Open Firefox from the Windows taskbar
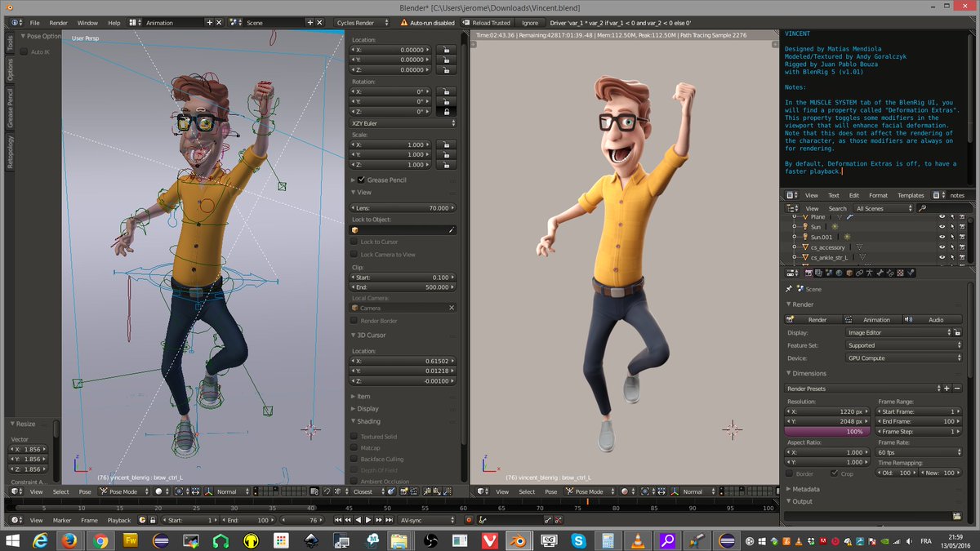The image size is (980, 551). click(x=69, y=540)
